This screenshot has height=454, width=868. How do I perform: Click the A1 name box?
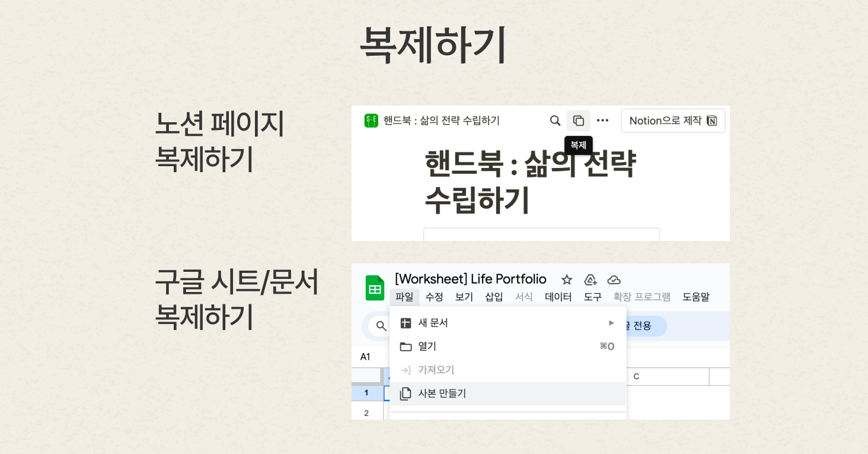point(365,357)
